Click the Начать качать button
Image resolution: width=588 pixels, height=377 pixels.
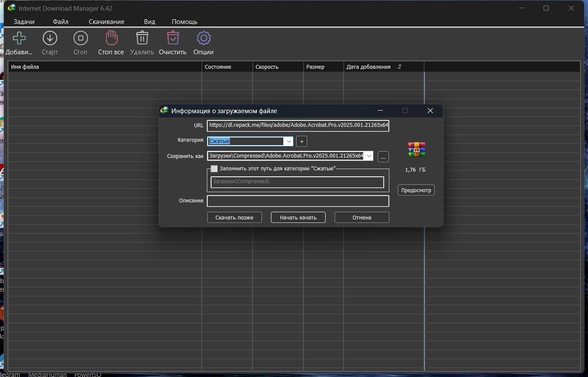[298, 217]
